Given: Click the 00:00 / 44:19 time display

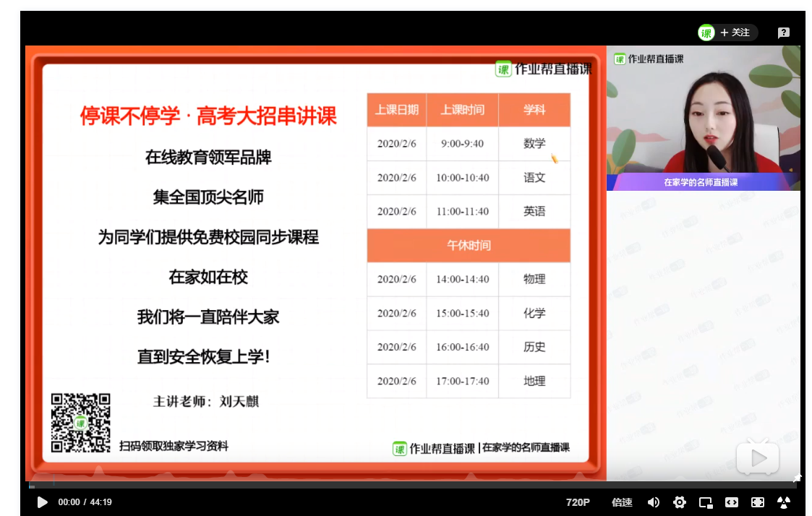Looking at the screenshot, I should pyautogui.click(x=85, y=502).
